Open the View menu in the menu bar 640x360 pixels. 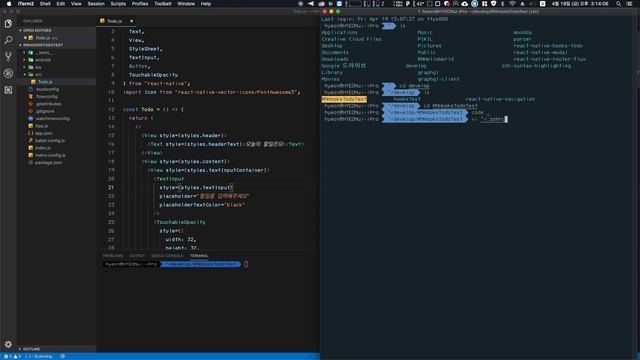(76, 4)
